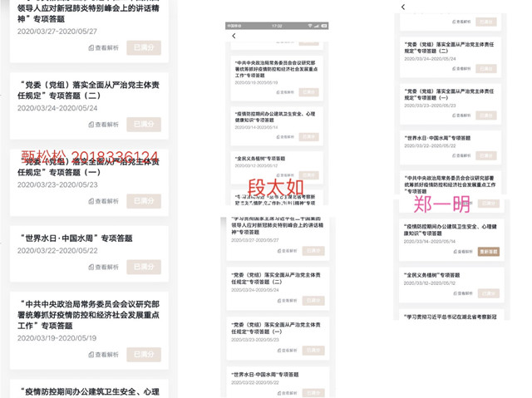Click 已满分 on 2020/03/27 card in left screenshot
Image resolution: width=532 pixels, height=398 pixels.
[x=144, y=47]
